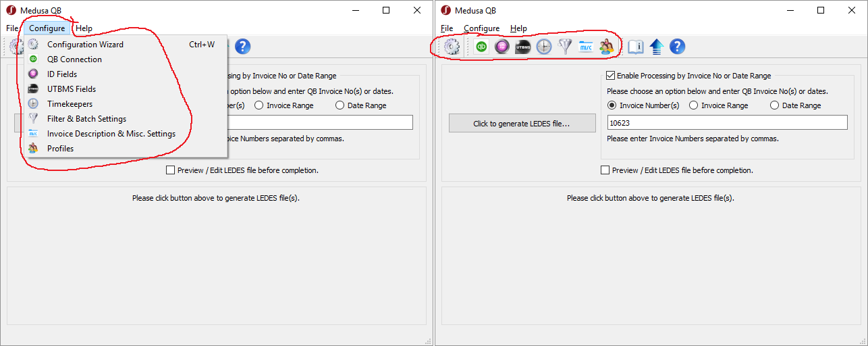Open Help menu in right window

coord(518,28)
